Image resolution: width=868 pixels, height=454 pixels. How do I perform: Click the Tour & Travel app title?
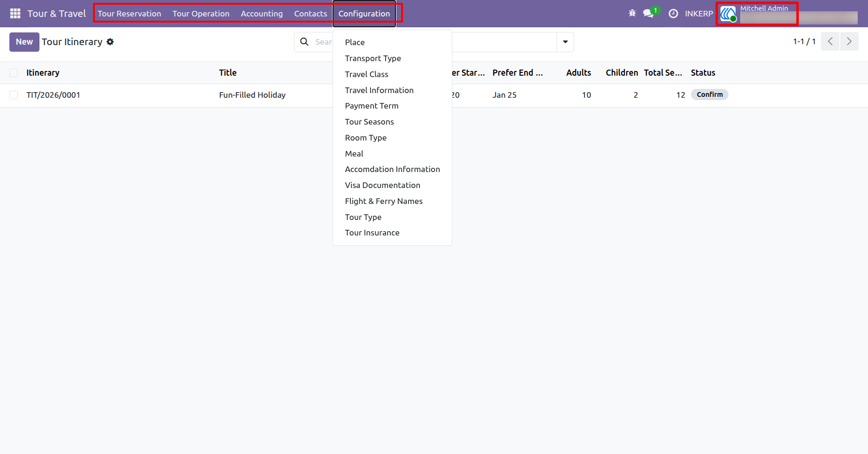click(56, 14)
